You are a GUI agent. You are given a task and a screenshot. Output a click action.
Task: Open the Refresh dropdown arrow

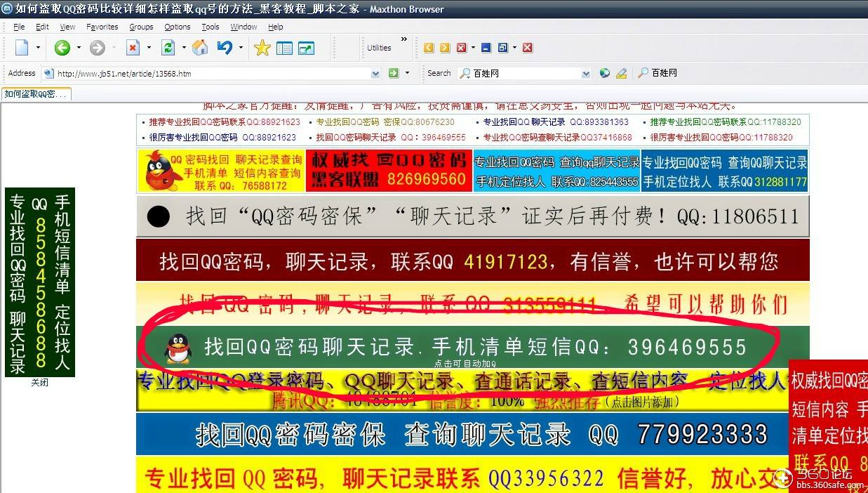pyautogui.click(x=184, y=48)
